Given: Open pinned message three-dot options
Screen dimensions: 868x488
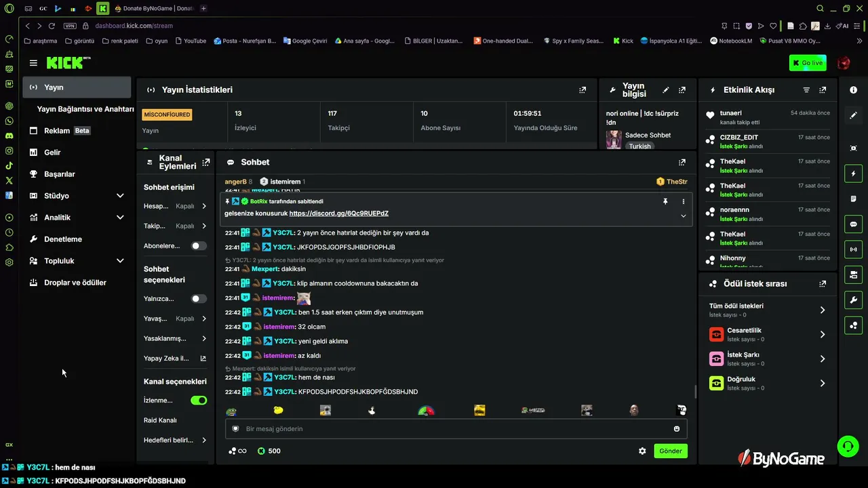Looking at the screenshot, I should coord(683,201).
